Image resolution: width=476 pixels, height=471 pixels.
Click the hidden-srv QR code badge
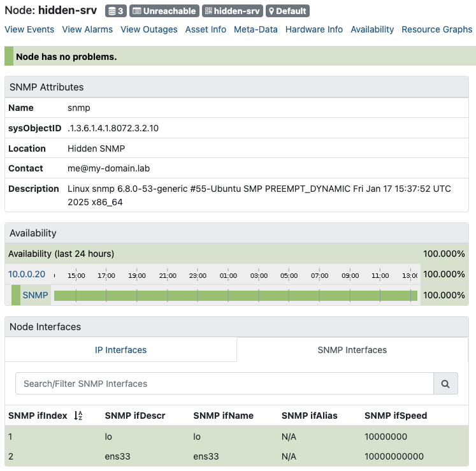[232, 11]
